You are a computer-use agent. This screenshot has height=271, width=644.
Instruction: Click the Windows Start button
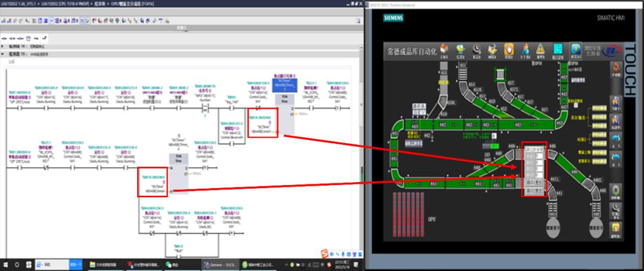(x=6, y=264)
